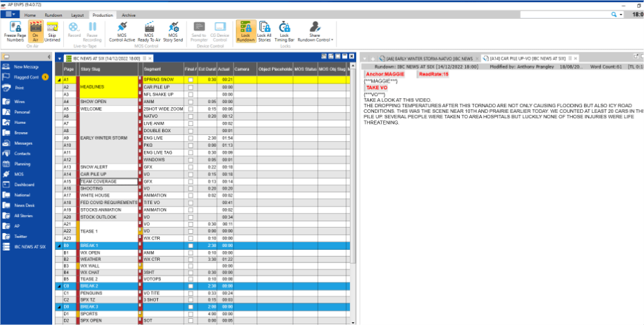Click the Send to Prompter icon
The image size is (644, 325).
(199, 32)
